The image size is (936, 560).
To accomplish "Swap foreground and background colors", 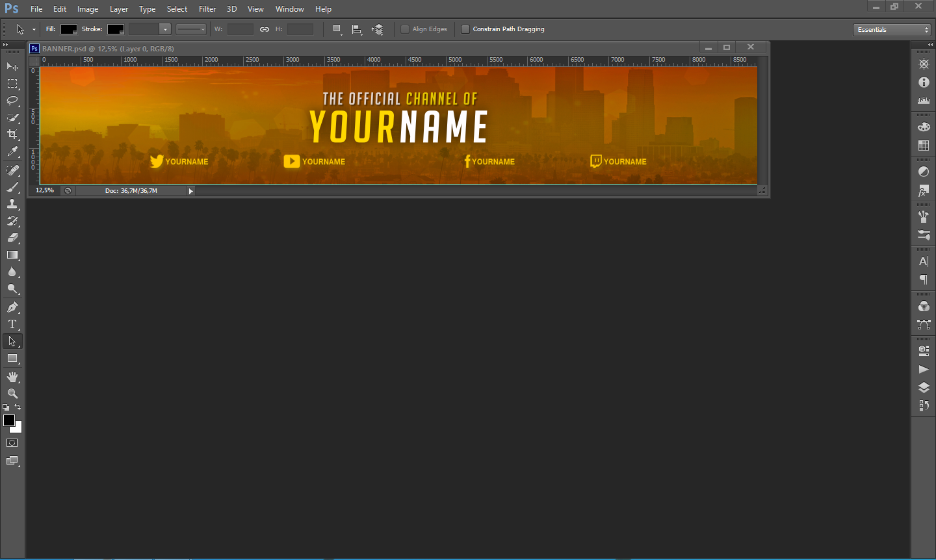I will [x=18, y=407].
